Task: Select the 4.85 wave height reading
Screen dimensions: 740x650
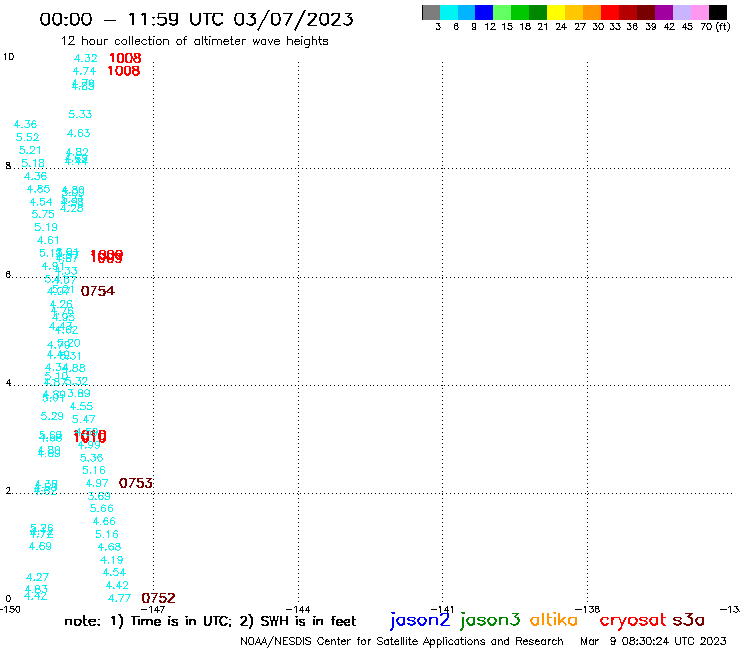Action: (38, 189)
